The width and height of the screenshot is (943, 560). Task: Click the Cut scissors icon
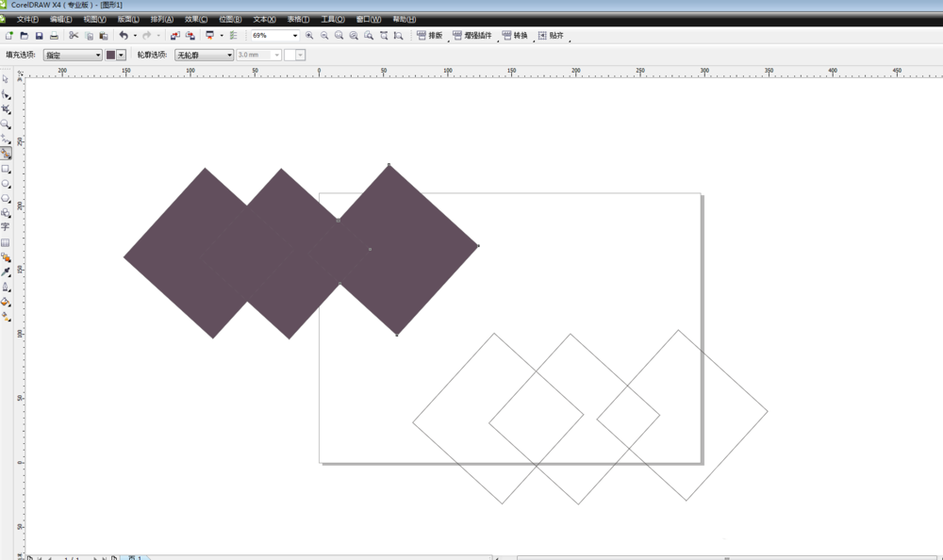(x=74, y=36)
